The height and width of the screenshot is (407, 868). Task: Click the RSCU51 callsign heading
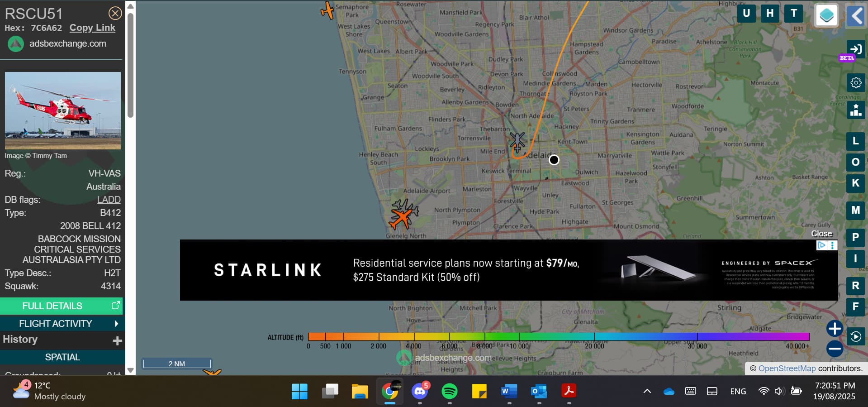(x=34, y=14)
